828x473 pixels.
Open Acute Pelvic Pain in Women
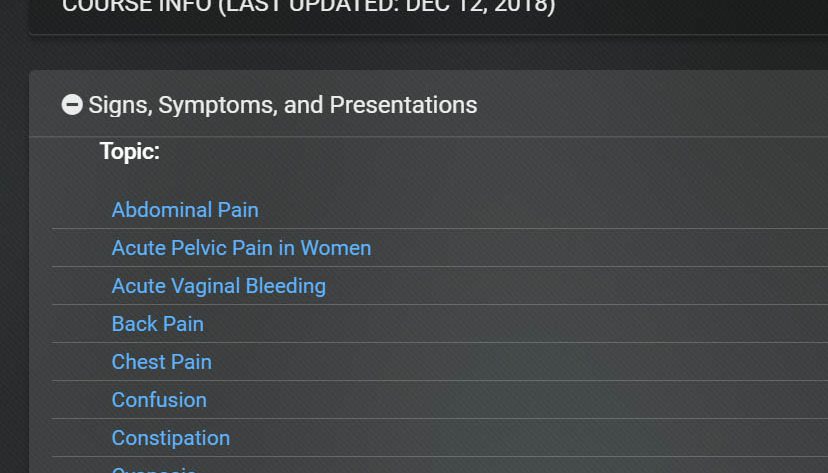(x=241, y=248)
